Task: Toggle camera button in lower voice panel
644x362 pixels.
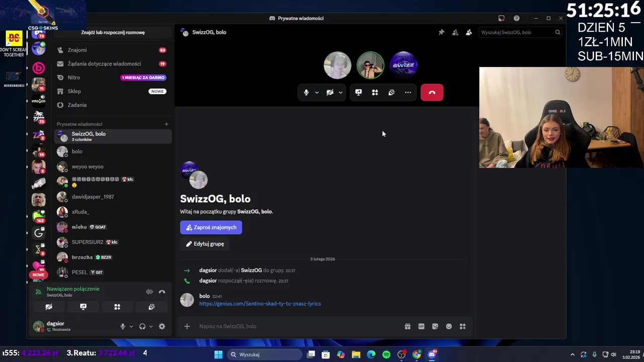Action: (49, 307)
